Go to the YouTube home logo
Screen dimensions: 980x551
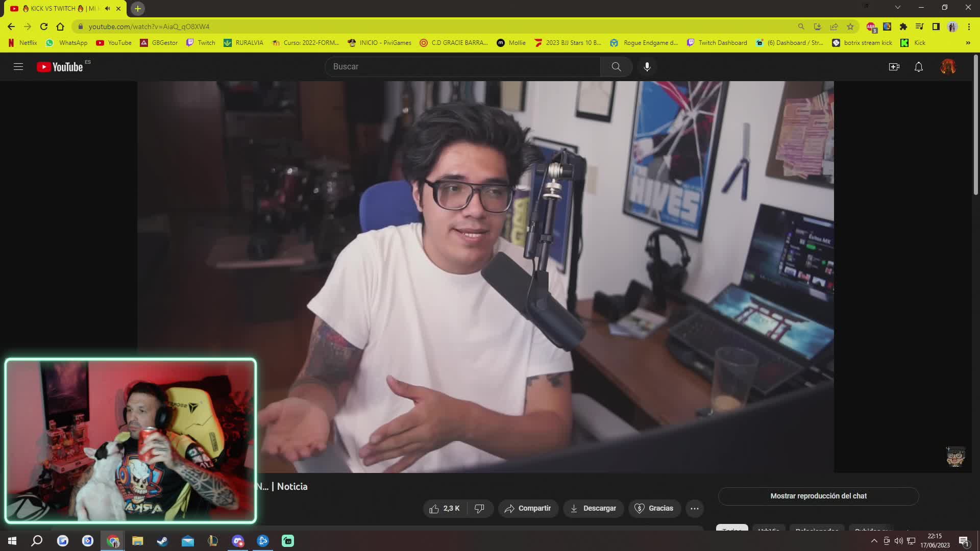60,67
